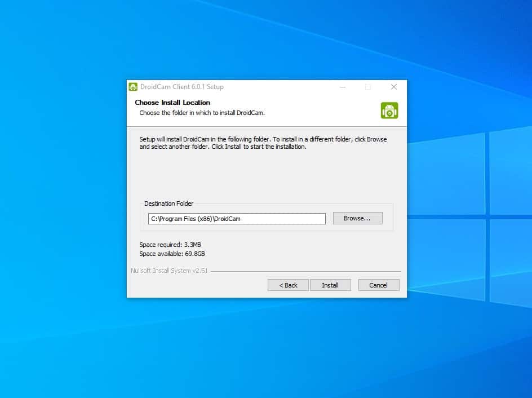This screenshot has width=532, height=398.
Task: Click the 'Choose Install Location' heading
Action: click(x=172, y=103)
